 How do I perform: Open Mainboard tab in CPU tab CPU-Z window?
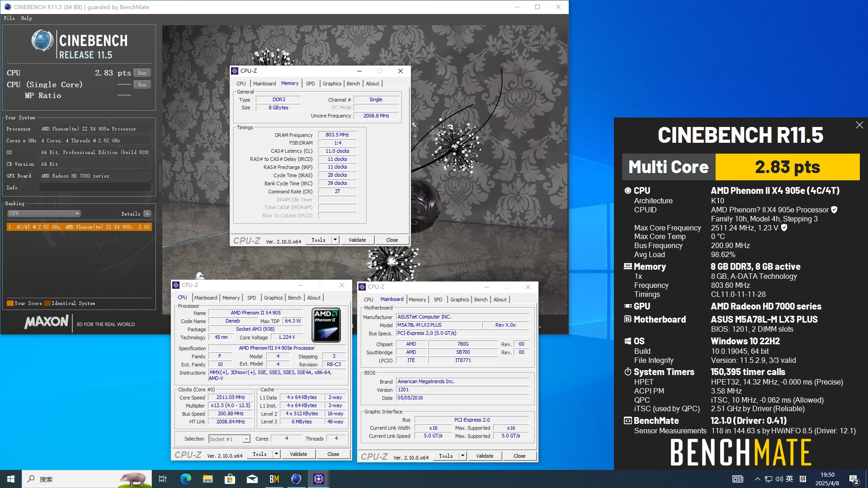[205, 298]
